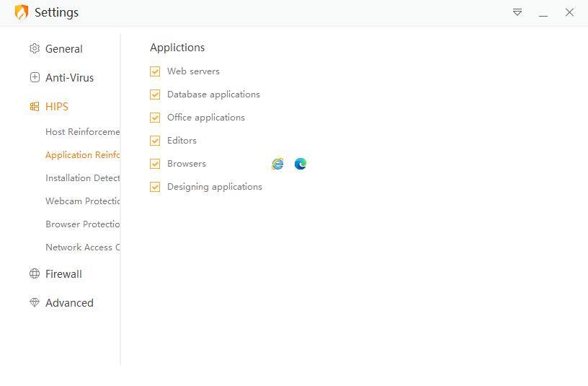Open the title bar dropdown menu
The width and height of the screenshot is (588, 386).
tap(517, 12)
